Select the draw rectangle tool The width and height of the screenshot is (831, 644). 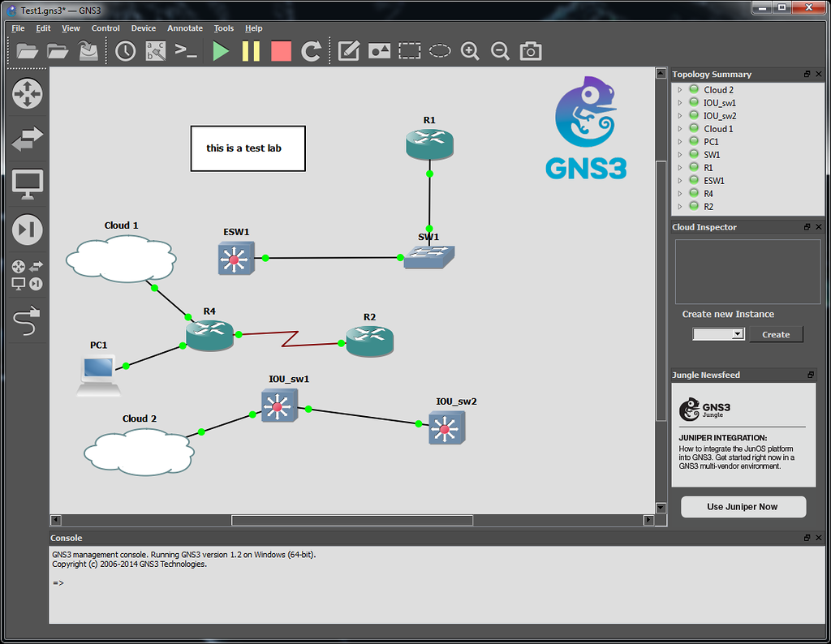click(409, 51)
